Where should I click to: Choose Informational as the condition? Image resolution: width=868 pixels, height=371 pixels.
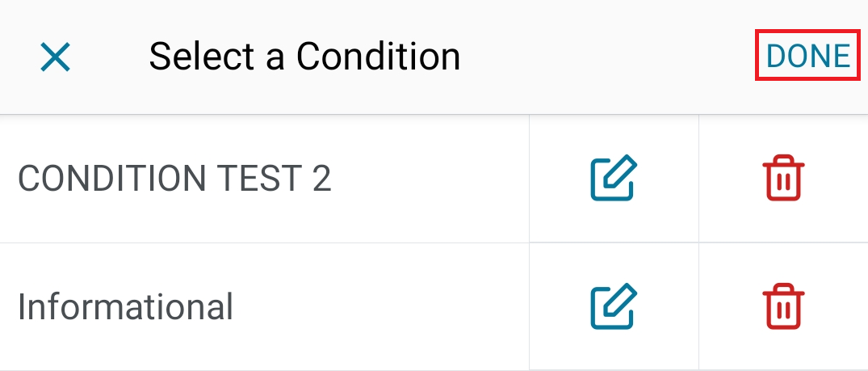[126, 306]
